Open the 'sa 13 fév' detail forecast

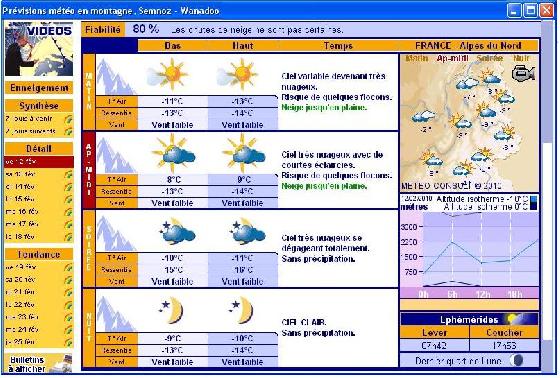click(x=21, y=174)
